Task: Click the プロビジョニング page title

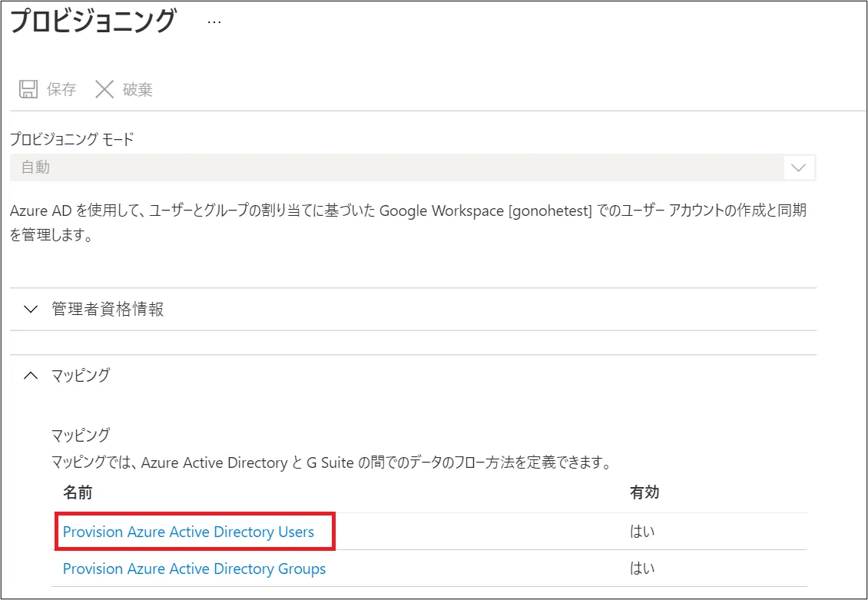Action: coord(93,22)
